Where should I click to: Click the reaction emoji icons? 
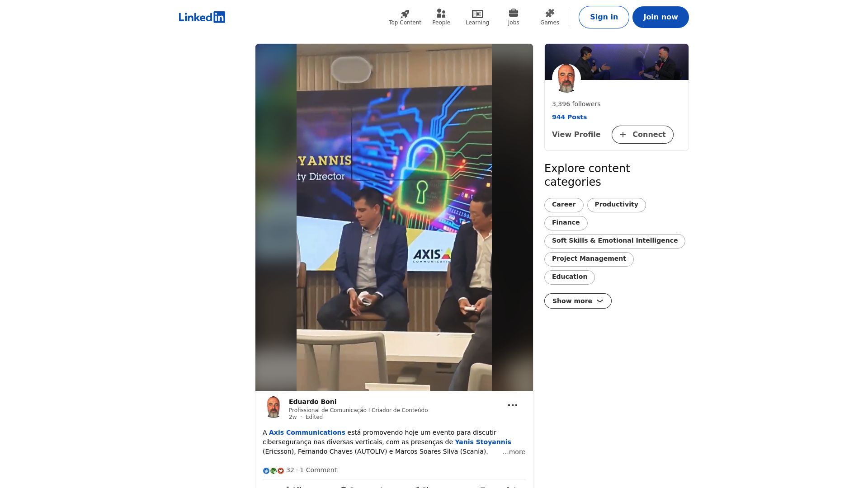click(273, 470)
